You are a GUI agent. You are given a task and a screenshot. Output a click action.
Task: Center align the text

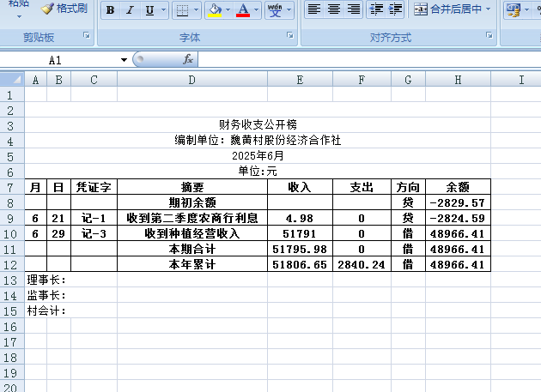(x=333, y=10)
